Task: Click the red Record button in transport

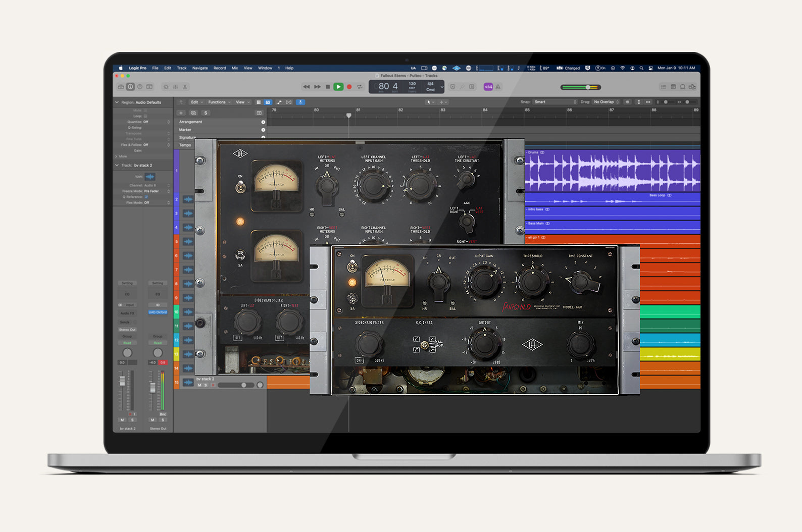Action: [x=349, y=87]
